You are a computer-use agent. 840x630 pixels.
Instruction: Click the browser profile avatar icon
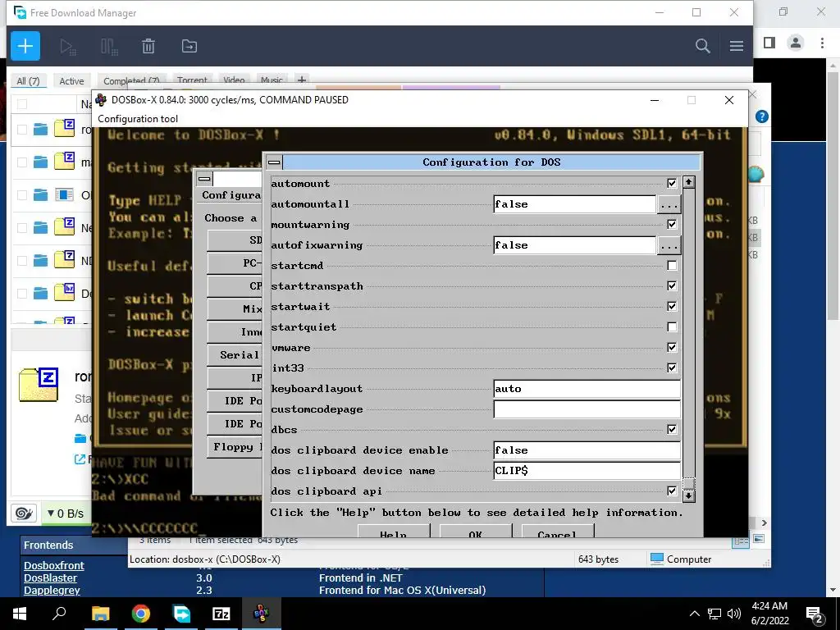click(x=796, y=43)
